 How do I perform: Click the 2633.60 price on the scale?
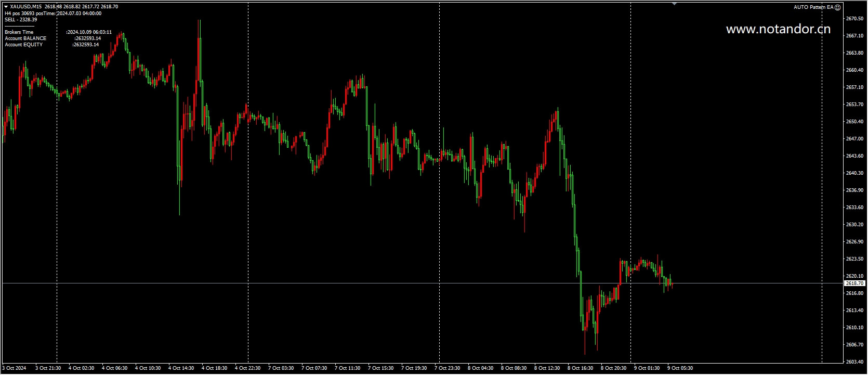click(855, 208)
